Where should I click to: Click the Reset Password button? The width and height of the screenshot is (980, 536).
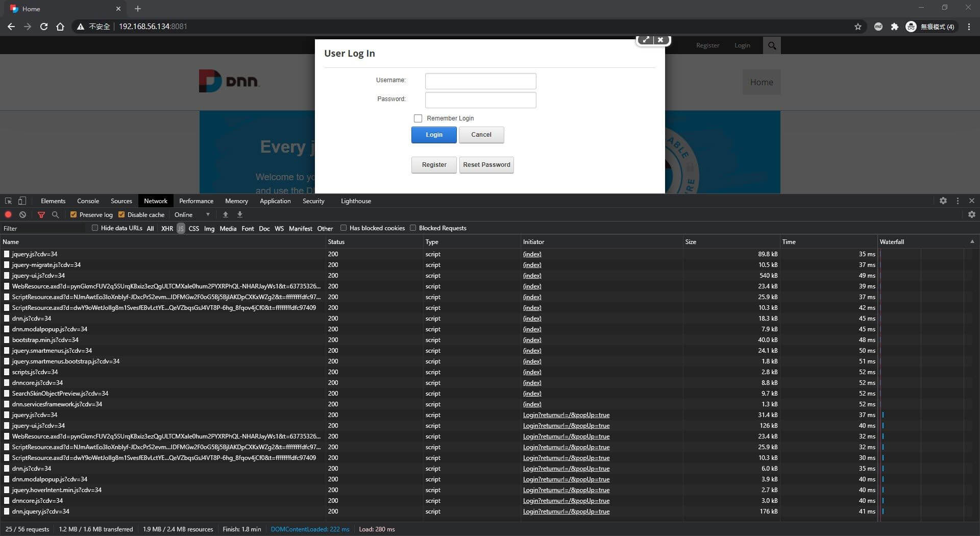[x=486, y=165]
